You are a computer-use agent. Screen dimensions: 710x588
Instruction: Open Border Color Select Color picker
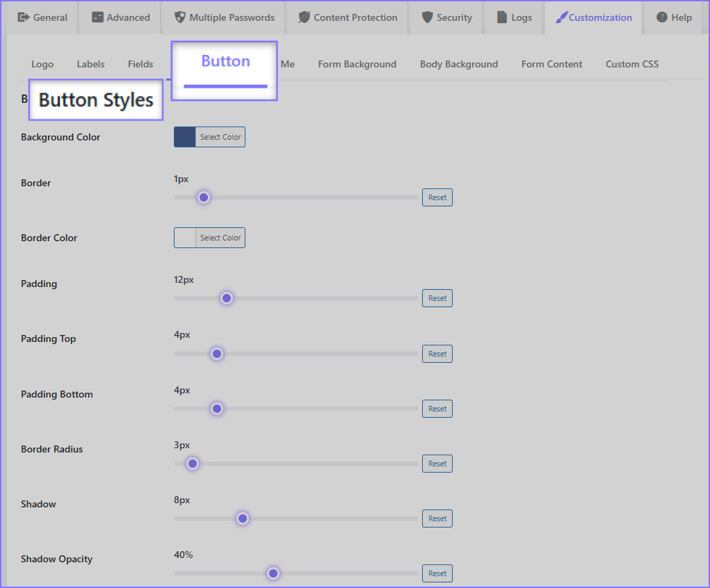pos(220,238)
